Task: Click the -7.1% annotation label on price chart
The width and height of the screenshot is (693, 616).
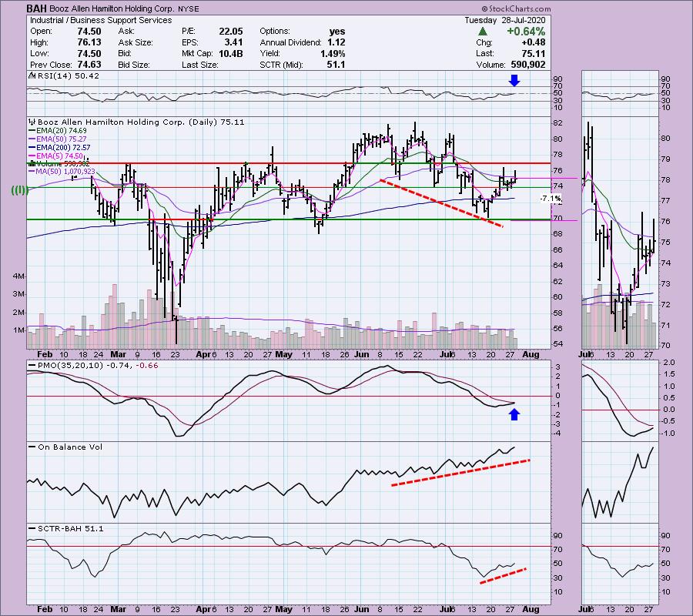Action: point(551,199)
